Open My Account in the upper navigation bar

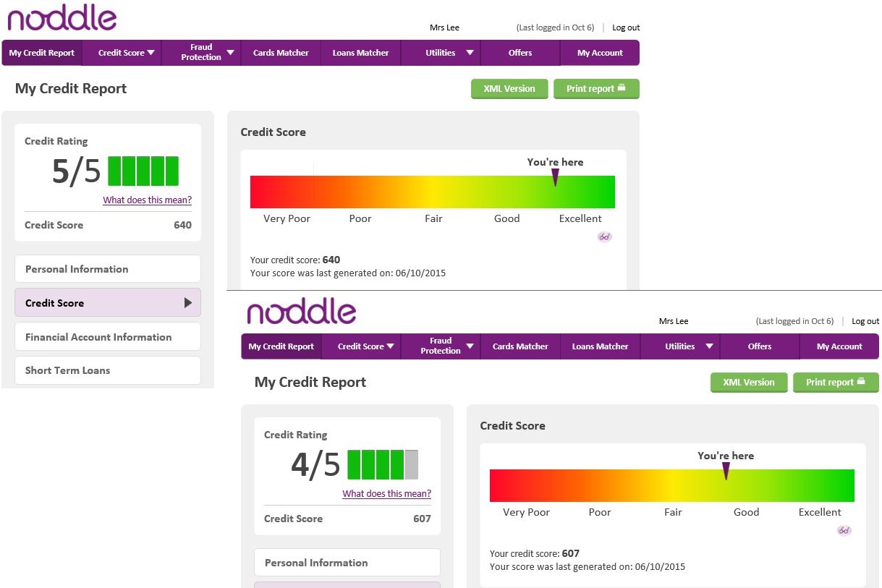600,53
